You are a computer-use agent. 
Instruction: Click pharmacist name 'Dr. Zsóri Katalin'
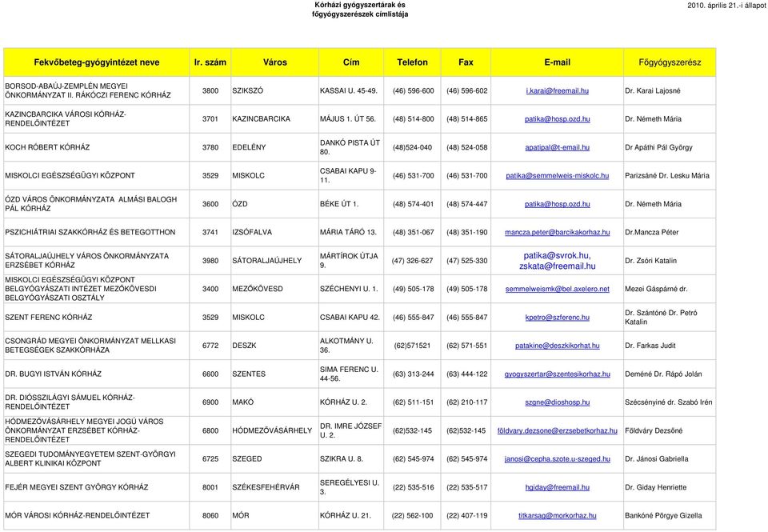point(651,261)
